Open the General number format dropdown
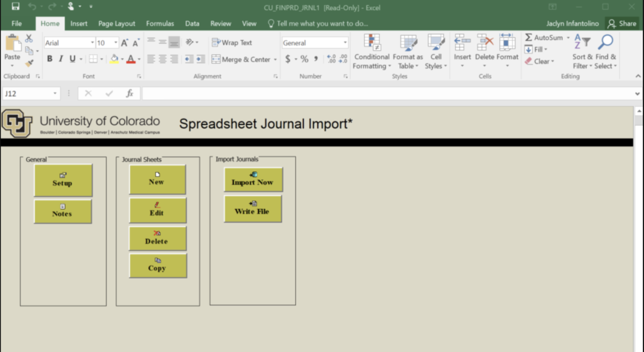This screenshot has width=644, height=352. point(345,43)
